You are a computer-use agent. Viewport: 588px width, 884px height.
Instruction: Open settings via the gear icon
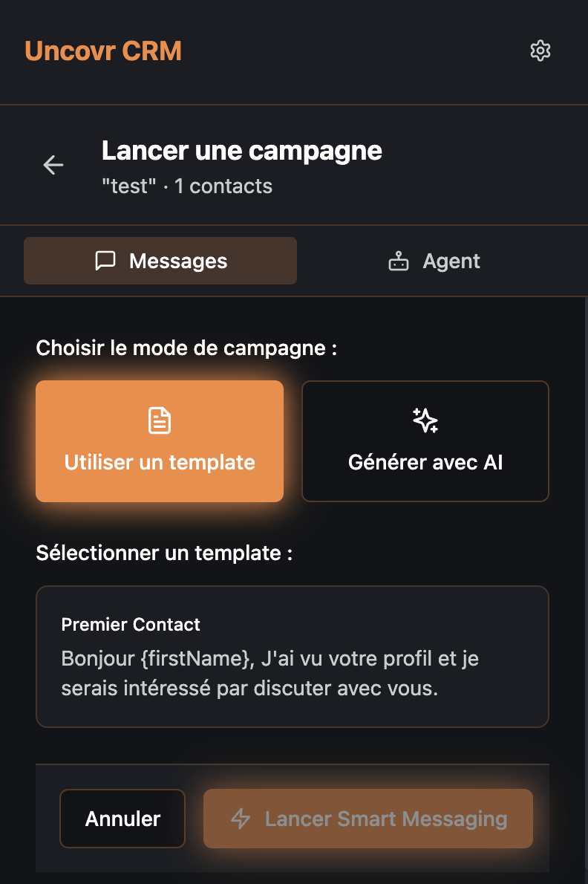click(x=540, y=51)
